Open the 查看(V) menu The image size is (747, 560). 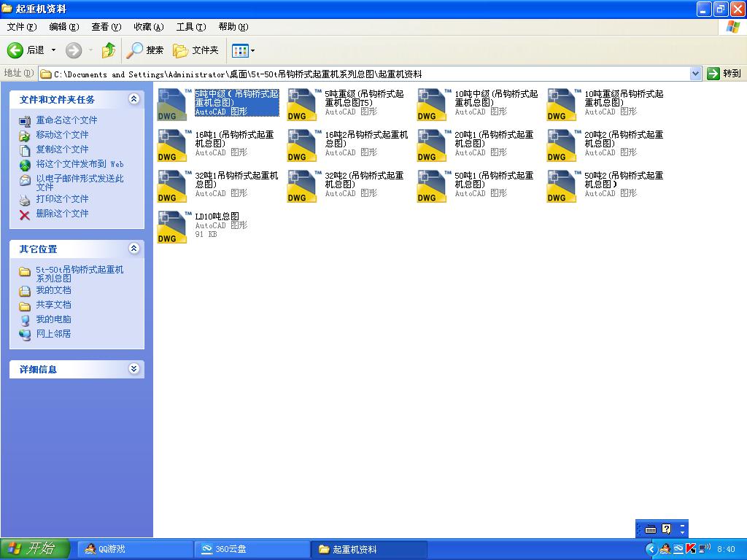(x=104, y=26)
